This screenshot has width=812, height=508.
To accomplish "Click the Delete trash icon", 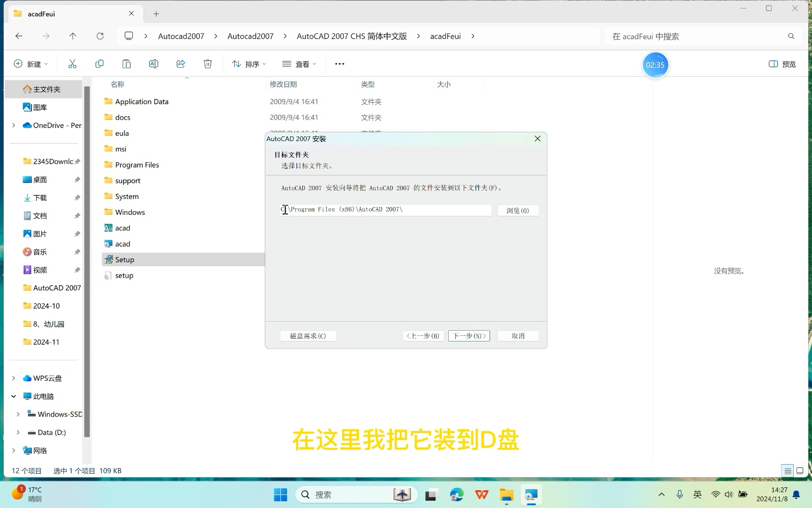I will pyautogui.click(x=208, y=64).
